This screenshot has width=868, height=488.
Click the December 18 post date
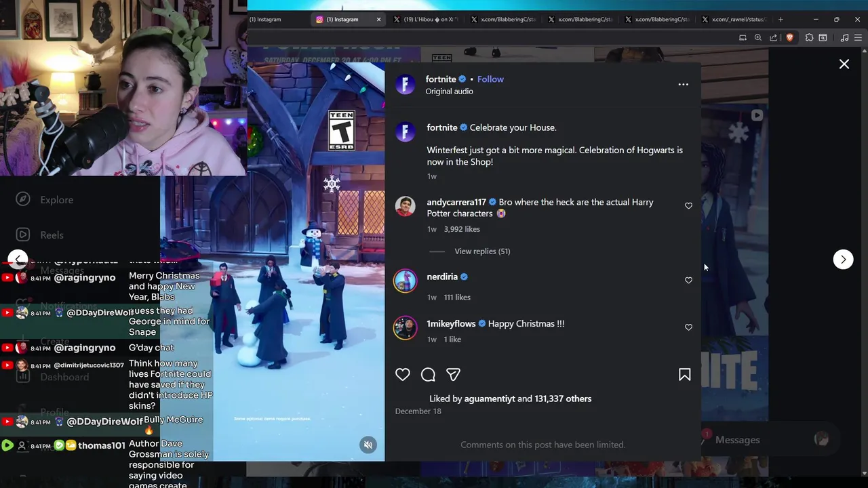[x=418, y=411]
